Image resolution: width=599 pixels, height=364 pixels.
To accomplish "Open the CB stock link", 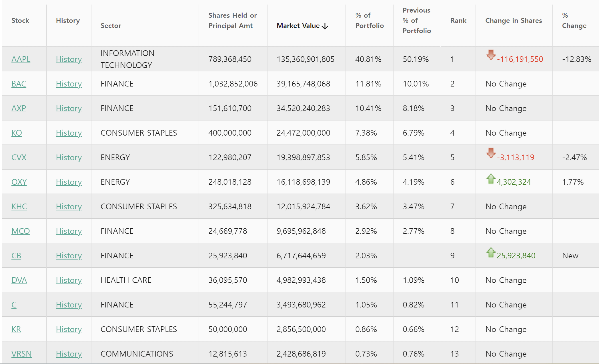I will (16, 256).
